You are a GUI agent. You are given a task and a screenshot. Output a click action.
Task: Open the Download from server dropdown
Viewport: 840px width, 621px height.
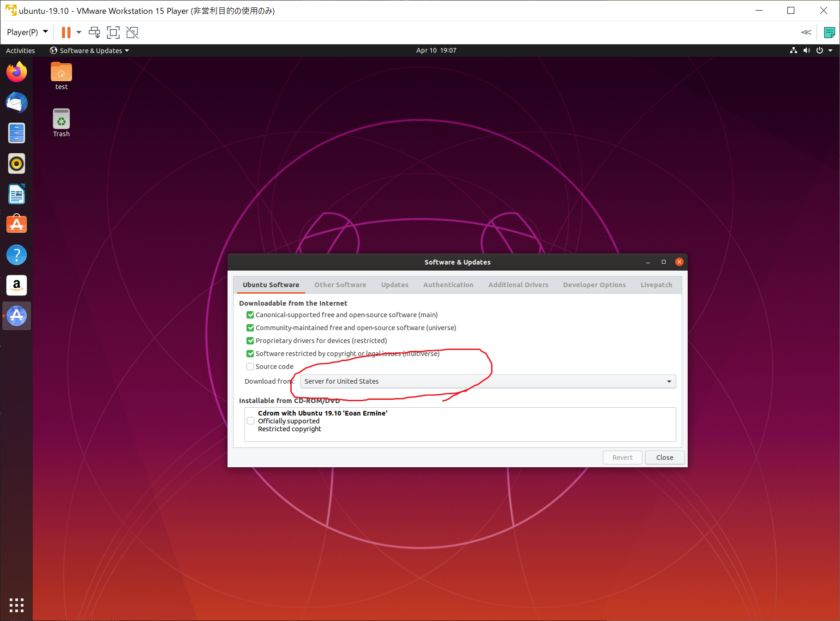click(488, 381)
